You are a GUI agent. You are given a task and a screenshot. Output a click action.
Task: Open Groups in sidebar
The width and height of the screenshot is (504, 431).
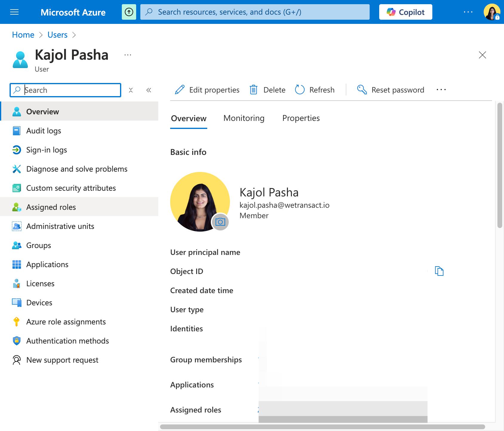79,245
